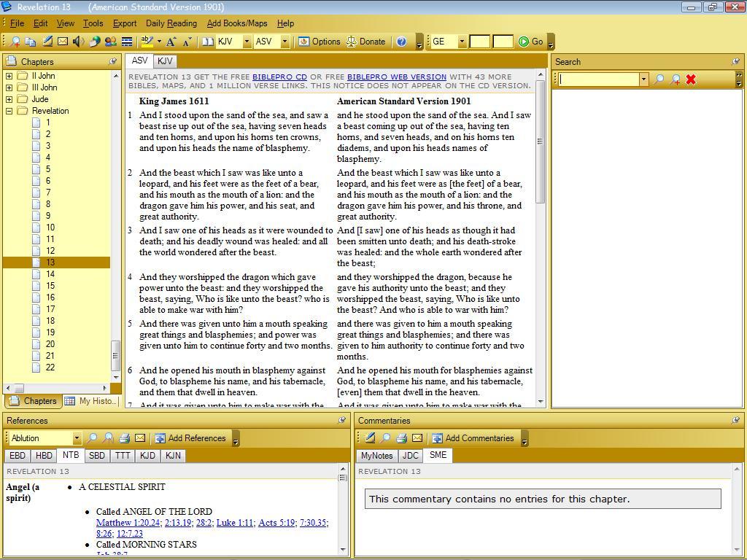Click the Donate button
747x560 pixels.
[x=365, y=42]
